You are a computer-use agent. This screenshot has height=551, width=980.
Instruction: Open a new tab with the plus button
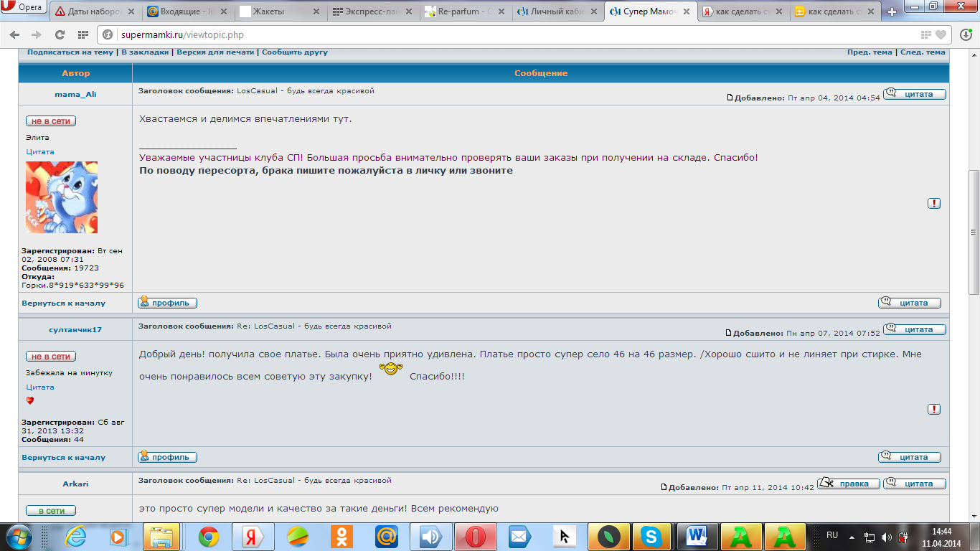(x=892, y=11)
